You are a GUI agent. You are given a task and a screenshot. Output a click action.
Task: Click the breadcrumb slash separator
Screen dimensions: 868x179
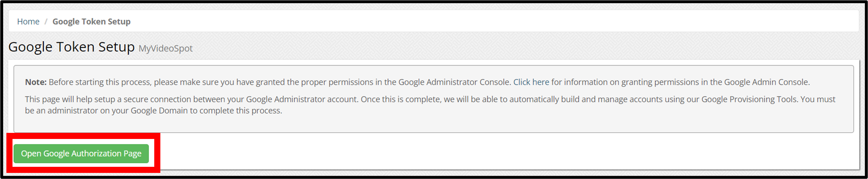[46, 21]
